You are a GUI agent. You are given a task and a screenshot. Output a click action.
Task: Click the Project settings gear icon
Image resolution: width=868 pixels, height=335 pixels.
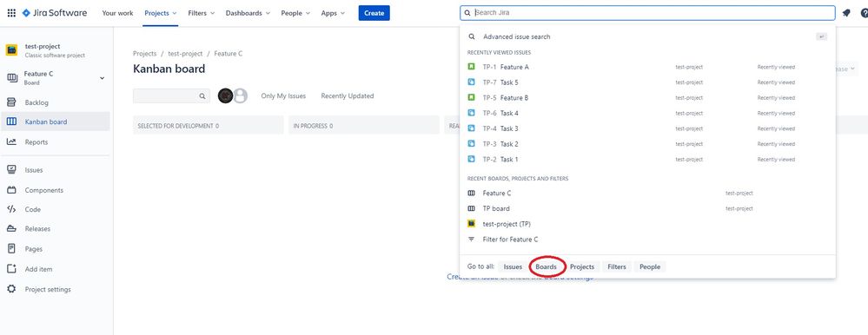pyautogui.click(x=11, y=289)
